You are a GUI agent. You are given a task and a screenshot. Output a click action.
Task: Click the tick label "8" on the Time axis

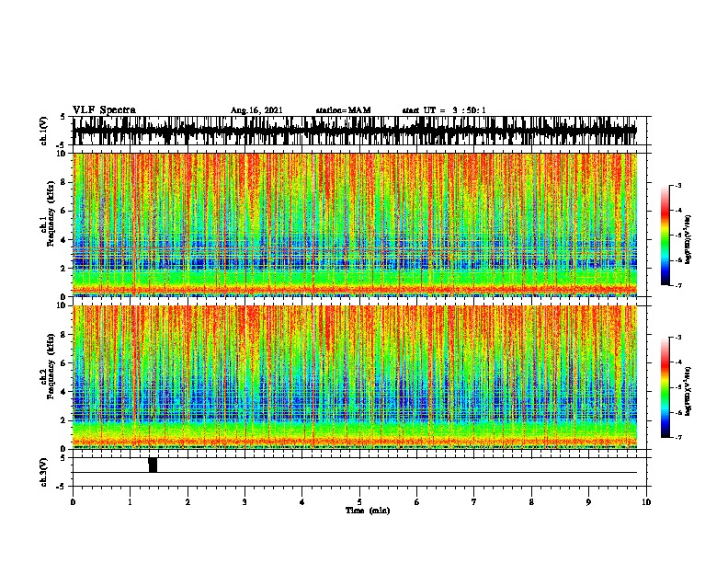[x=531, y=502]
